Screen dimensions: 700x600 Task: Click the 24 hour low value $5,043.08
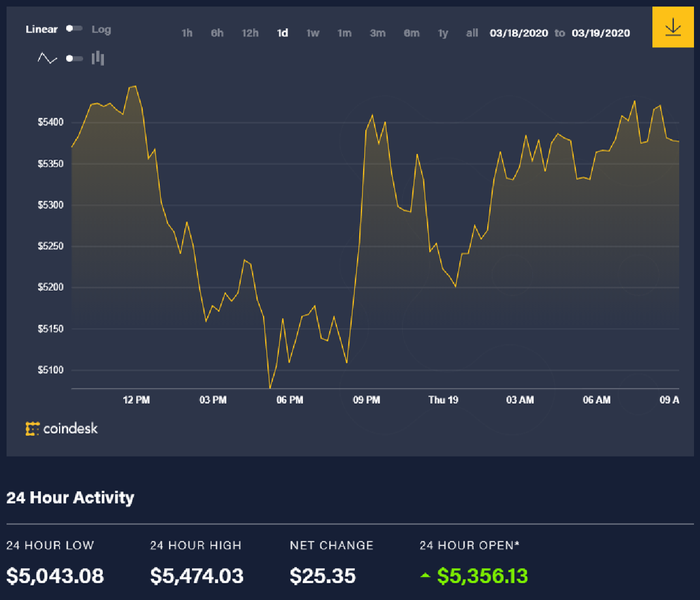(55, 576)
